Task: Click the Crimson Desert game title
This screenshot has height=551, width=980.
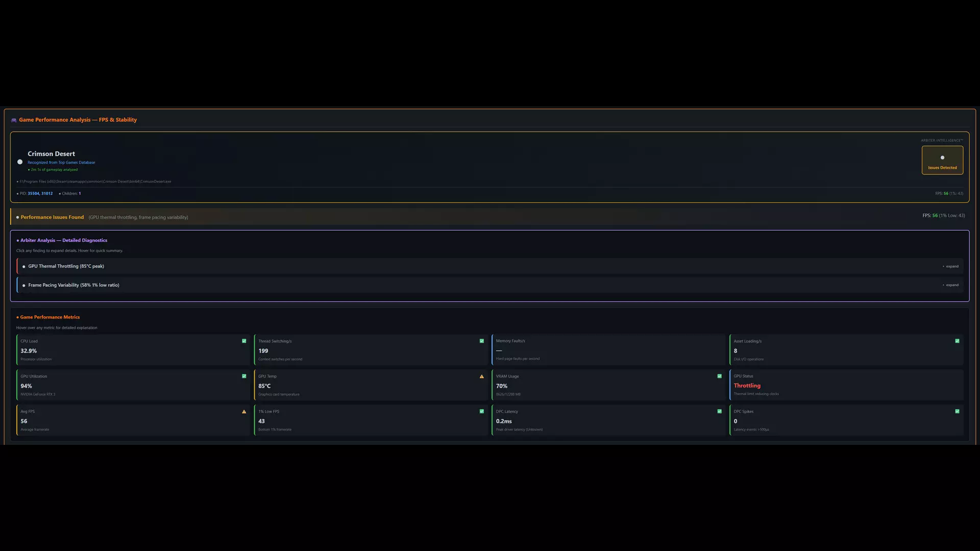Action: [51, 154]
